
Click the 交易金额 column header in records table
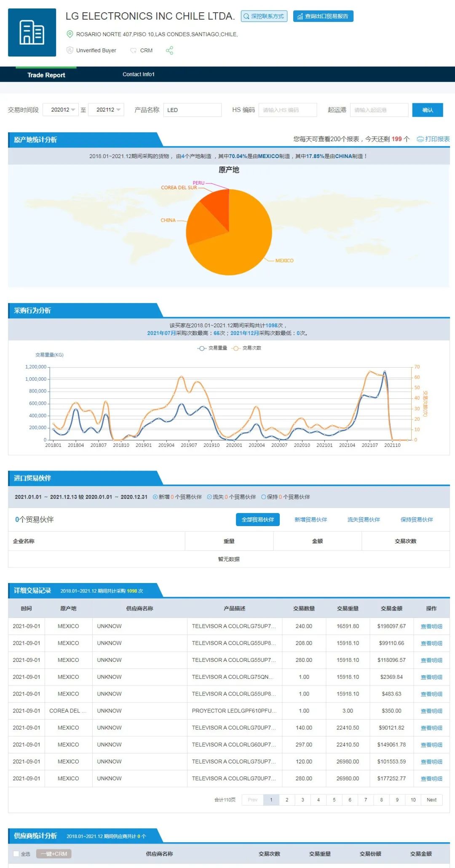point(391,608)
